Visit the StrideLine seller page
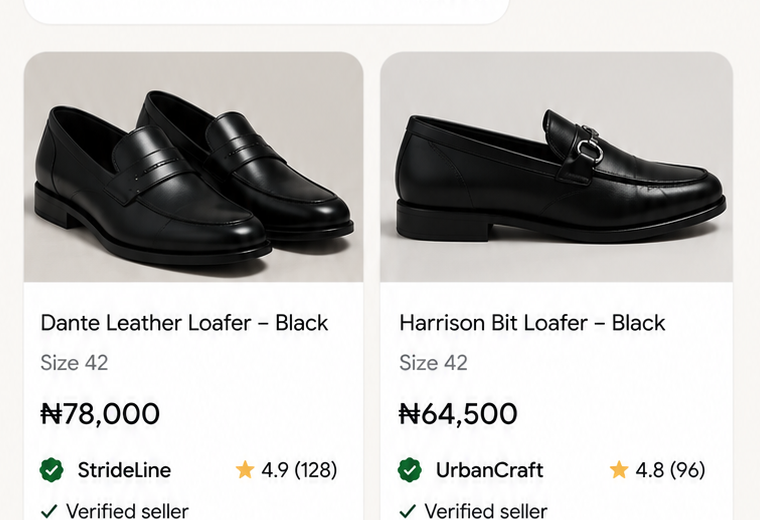Screen dimensions: 760x520 point(124,470)
